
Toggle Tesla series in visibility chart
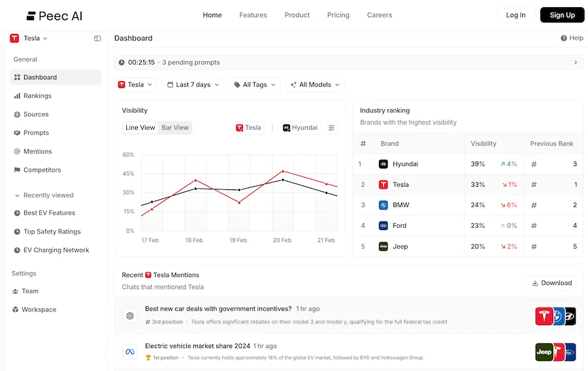click(x=249, y=128)
